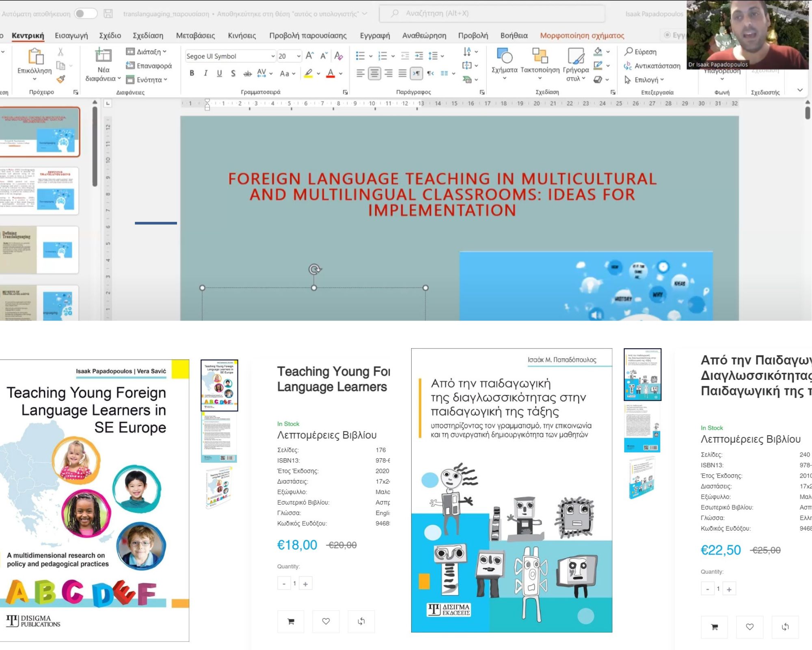Viewport: 812px width, 650px height.
Task: Click wishlist heart for Greek book
Action: [x=749, y=627]
